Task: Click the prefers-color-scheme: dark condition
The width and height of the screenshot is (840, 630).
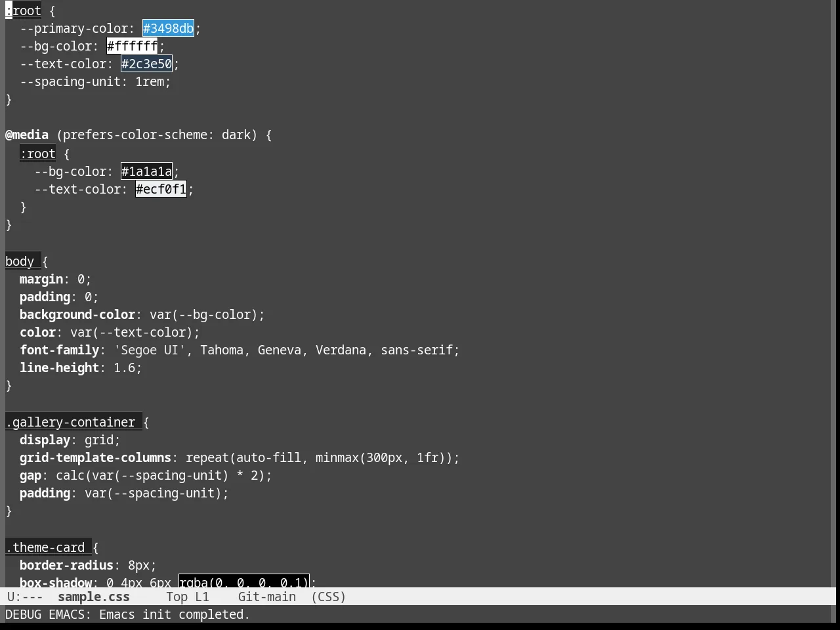Action: click(157, 135)
